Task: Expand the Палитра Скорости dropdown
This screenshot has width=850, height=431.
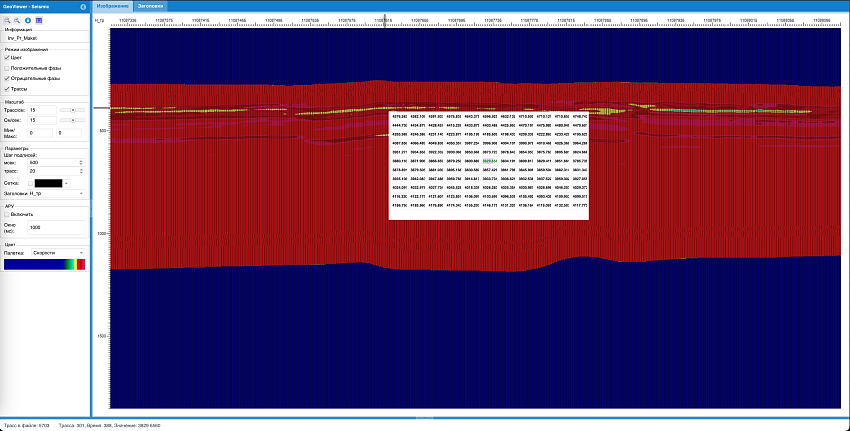Action: tap(56, 252)
